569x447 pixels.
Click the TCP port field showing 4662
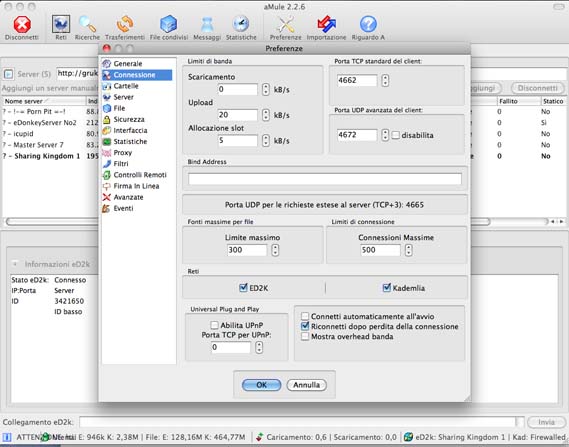coord(357,80)
